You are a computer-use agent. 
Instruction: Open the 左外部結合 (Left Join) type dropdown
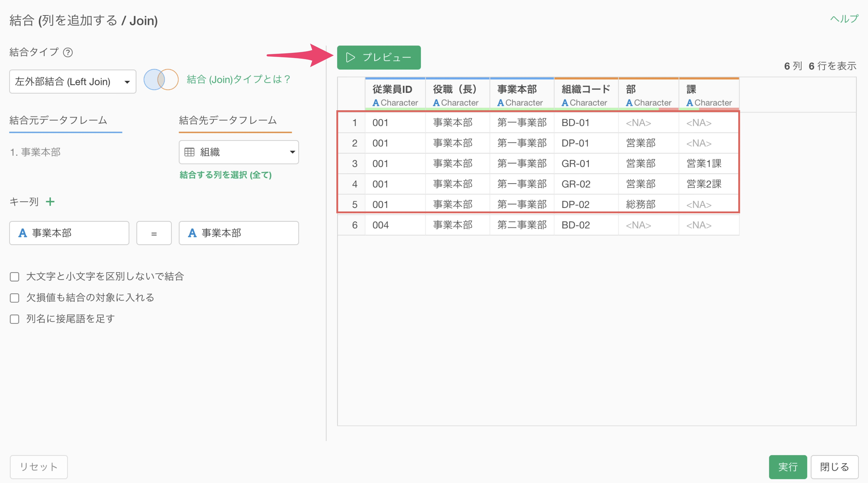click(x=72, y=82)
